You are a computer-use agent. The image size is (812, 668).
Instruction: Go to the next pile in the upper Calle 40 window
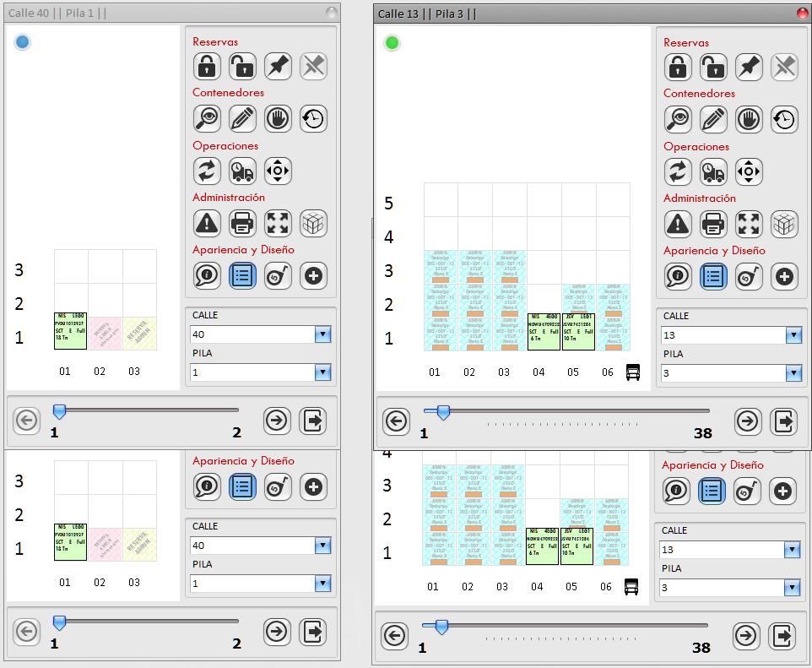pyautogui.click(x=277, y=421)
